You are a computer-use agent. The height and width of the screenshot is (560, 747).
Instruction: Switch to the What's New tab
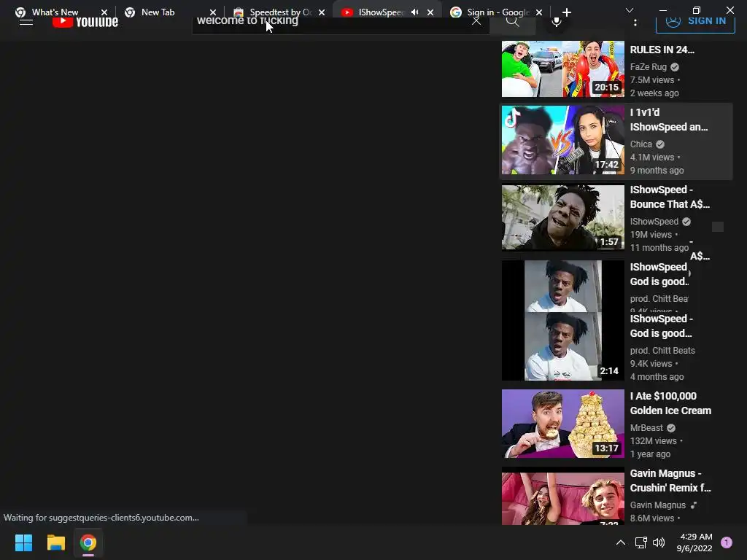[55, 12]
